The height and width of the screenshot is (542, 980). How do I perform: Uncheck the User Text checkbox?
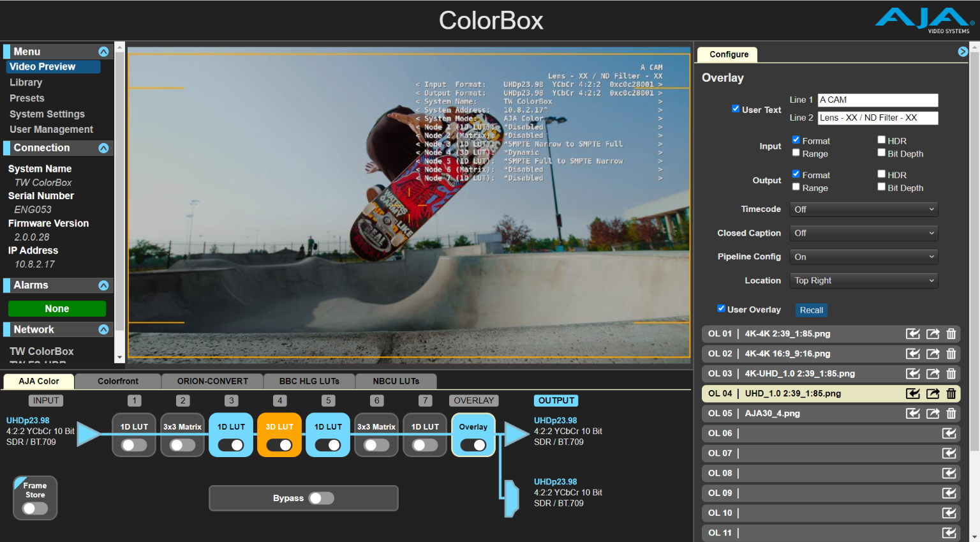[735, 109]
